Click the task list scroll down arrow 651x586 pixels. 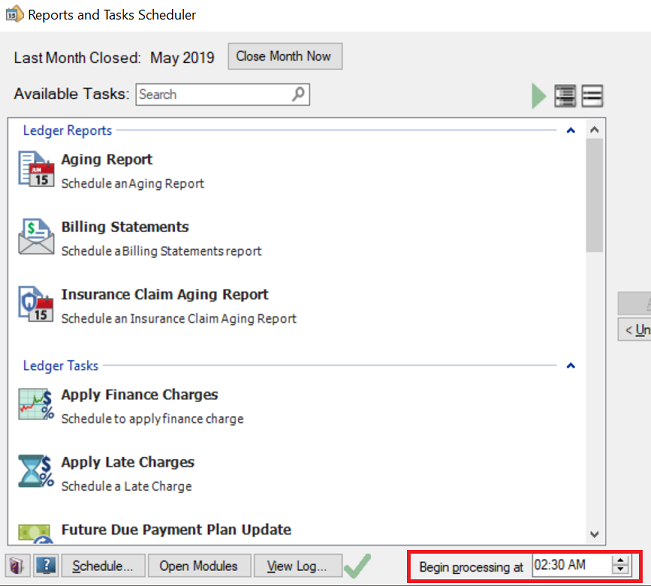(x=595, y=535)
